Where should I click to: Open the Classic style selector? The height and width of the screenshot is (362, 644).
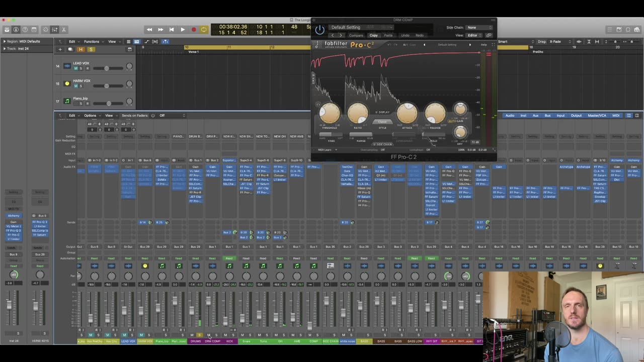(x=382, y=122)
